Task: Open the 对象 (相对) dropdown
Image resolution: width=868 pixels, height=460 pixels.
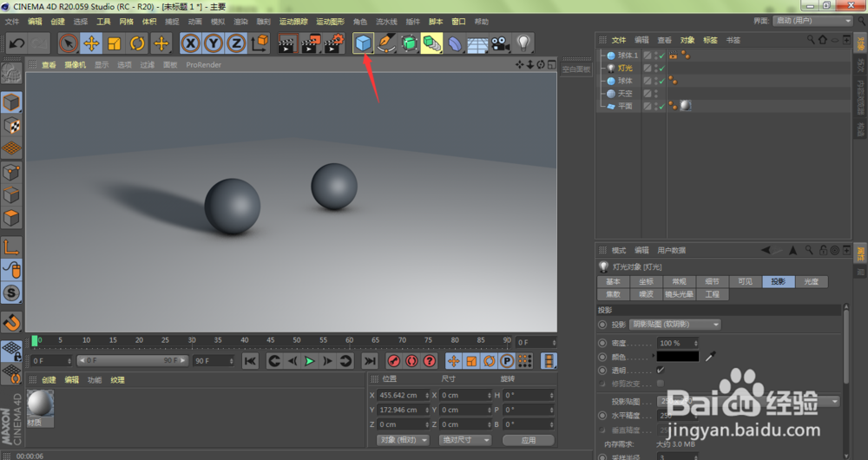Action: point(404,440)
